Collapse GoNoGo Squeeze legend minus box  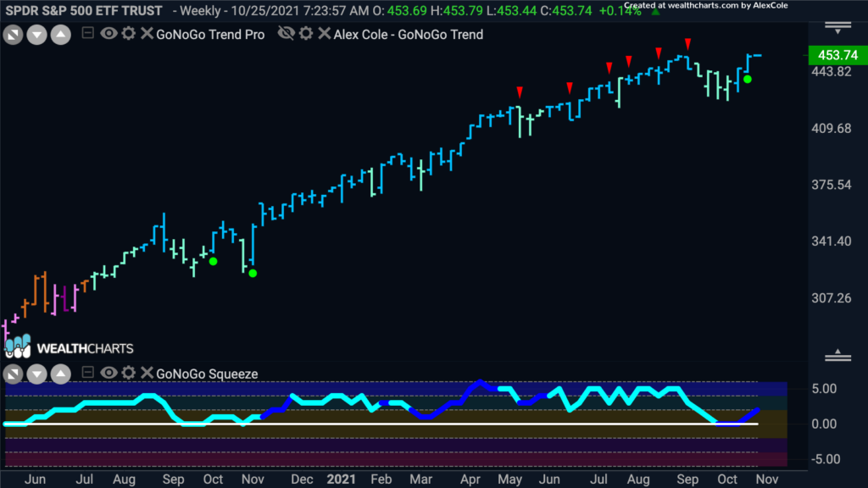[x=87, y=373]
